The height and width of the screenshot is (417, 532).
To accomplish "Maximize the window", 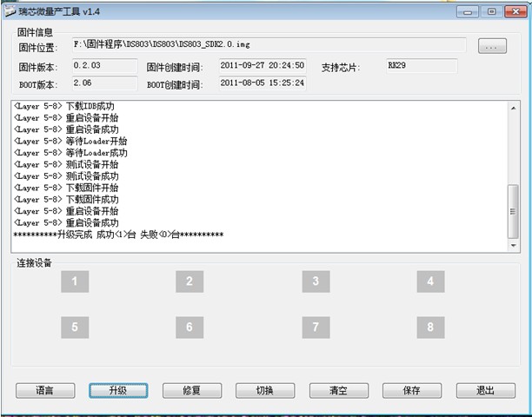I will pos(491,12).
